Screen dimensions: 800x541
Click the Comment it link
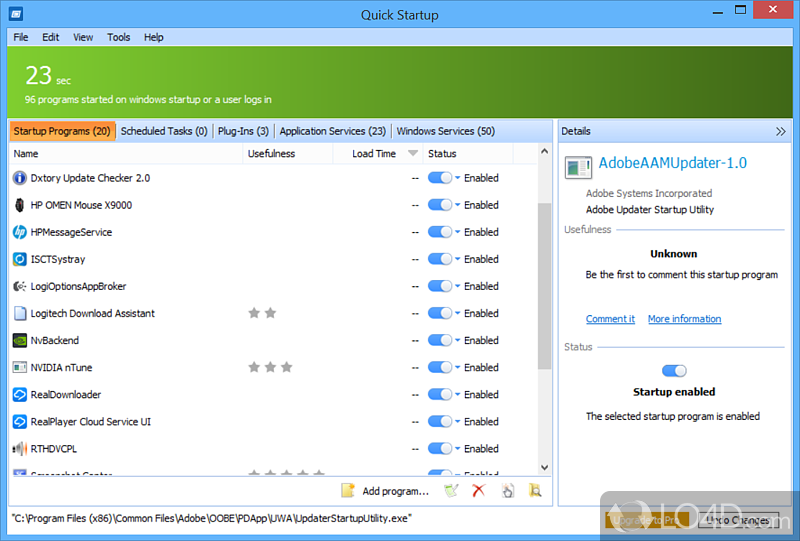coord(610,319)
